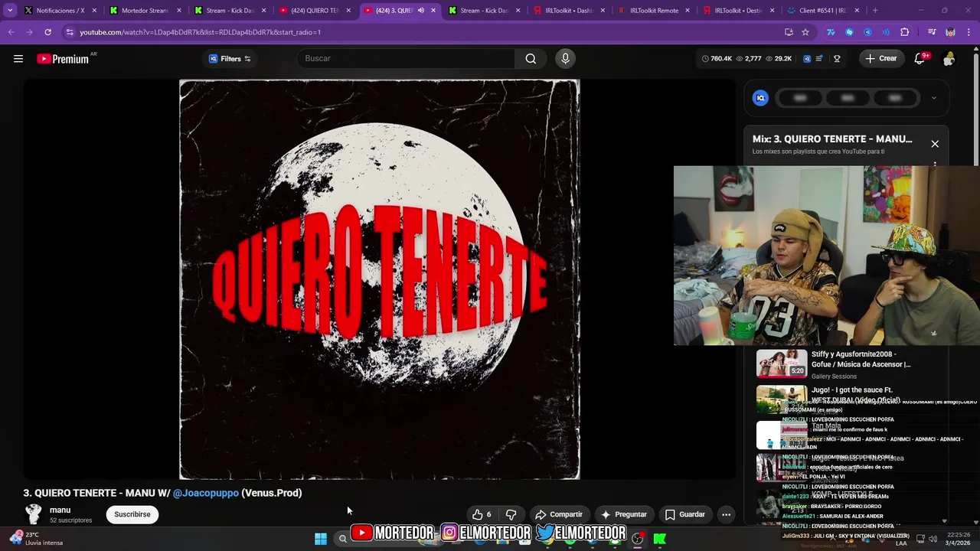
Task: Open the YouTube account avatar menu
Action: 949,59
